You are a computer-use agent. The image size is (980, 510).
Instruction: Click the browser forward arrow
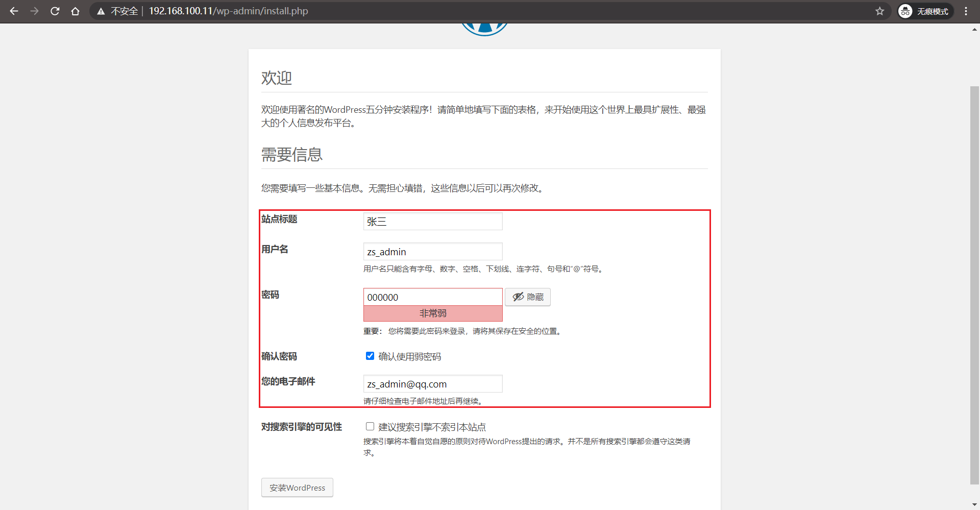coord(34,11)
